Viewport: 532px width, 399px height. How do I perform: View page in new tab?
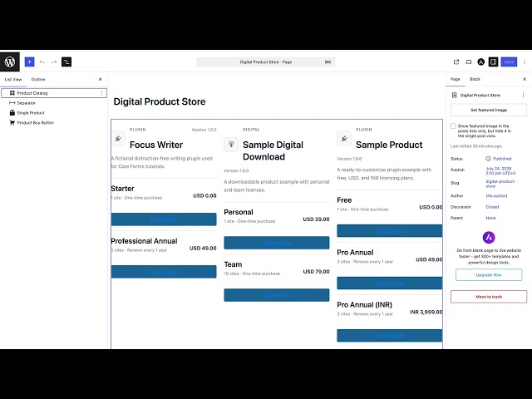(456, 62)
